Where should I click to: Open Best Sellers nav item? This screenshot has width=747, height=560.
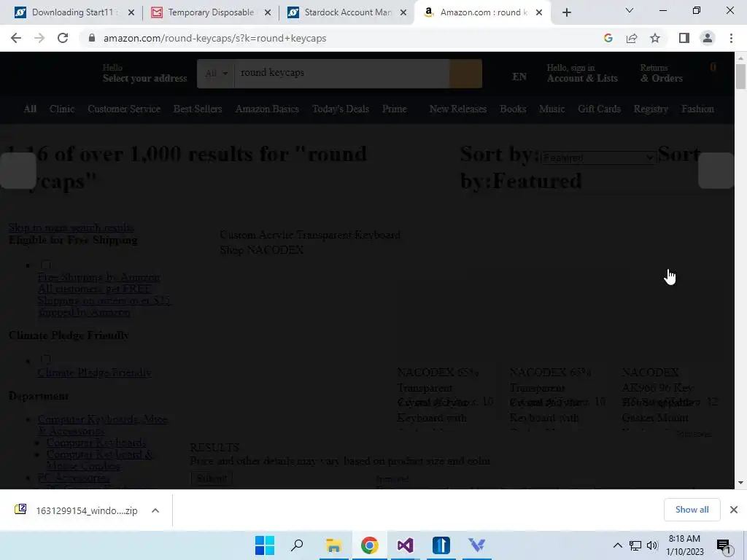click(x=198, y=109)
